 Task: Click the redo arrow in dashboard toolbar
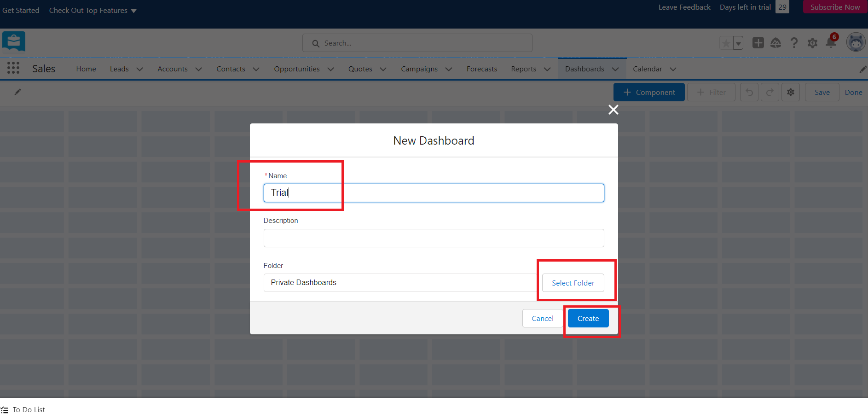click(770, 92)
